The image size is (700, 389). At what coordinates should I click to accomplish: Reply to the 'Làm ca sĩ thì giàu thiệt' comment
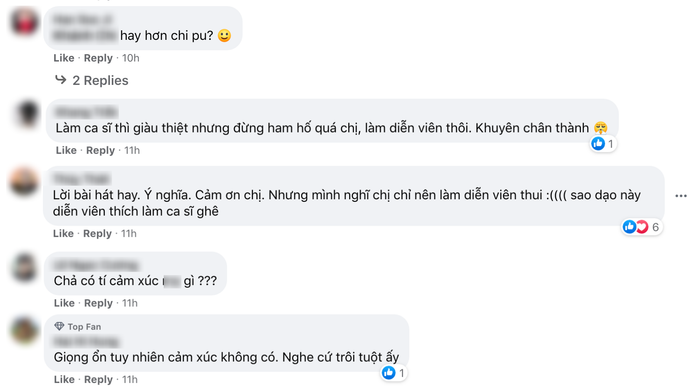click(x=100, y=150)
